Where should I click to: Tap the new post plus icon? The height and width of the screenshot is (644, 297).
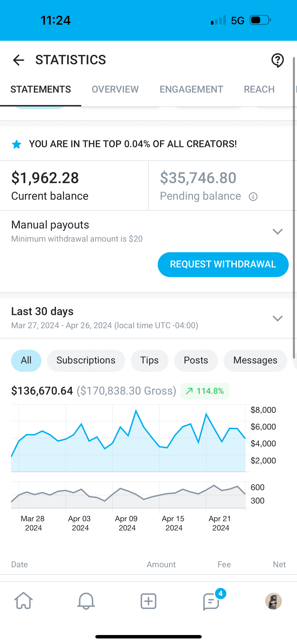click(x=148, y=601)
